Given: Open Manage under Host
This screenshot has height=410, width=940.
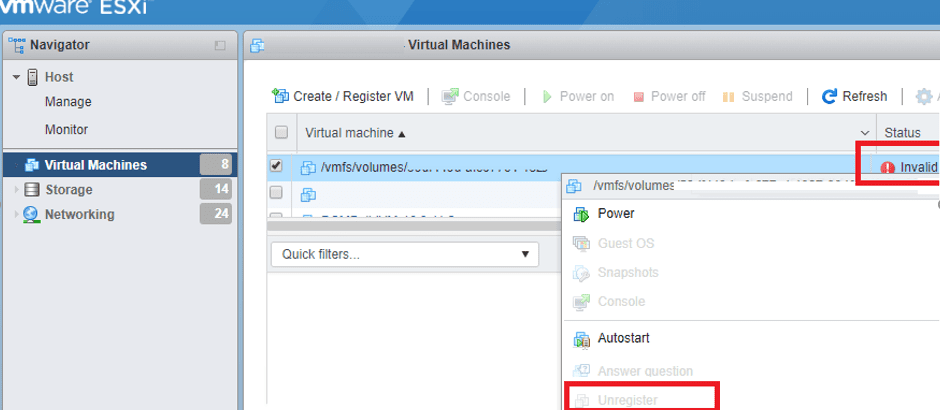Looking at the screenshot, I should (x=68, y=102).
